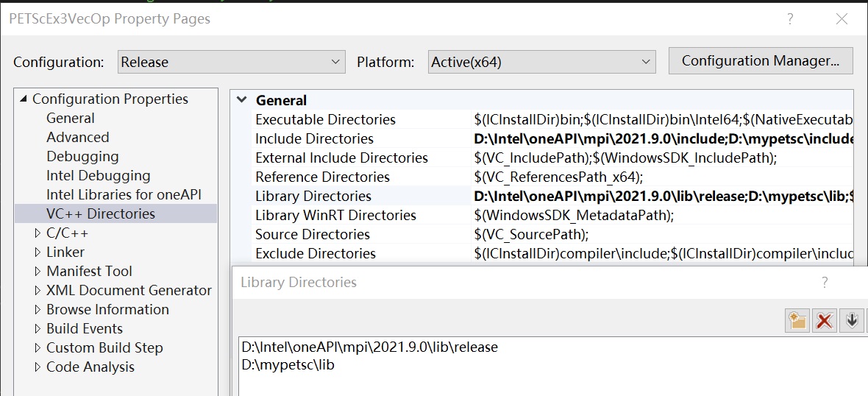Viewport: 868px width, 396px height.
Task: Click the Property Pages help question mark
Action: click(790, 19)
